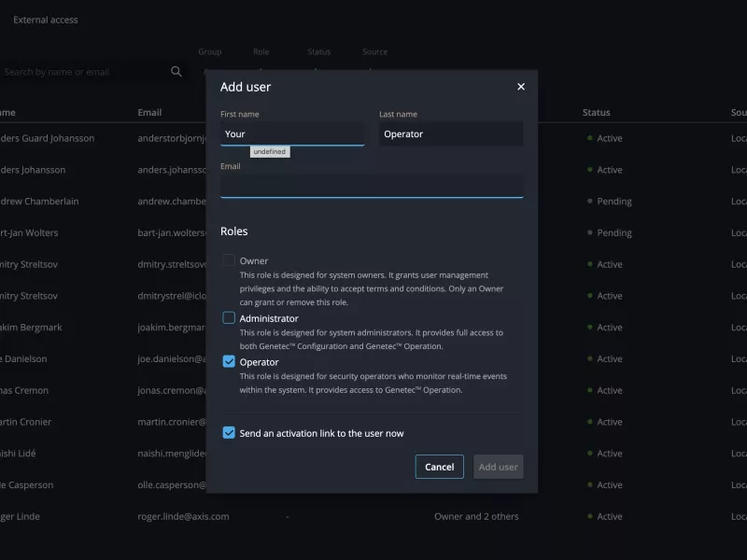The height and width of the screenshot is (560, 747).
Task: Click the Cancel button
Action: click(x=439, y=467)
